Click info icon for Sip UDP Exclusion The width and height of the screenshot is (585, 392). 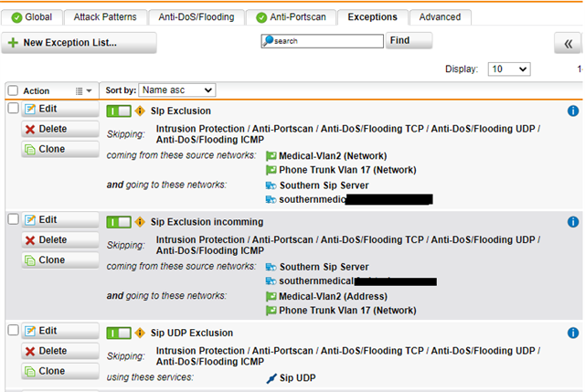573,333
